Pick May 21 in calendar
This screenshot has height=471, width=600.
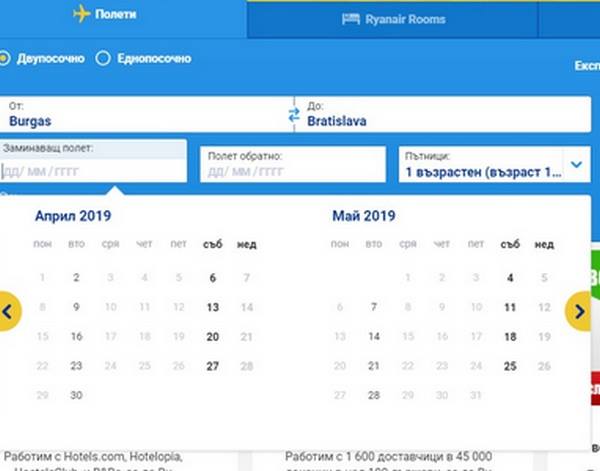(374, 366)
